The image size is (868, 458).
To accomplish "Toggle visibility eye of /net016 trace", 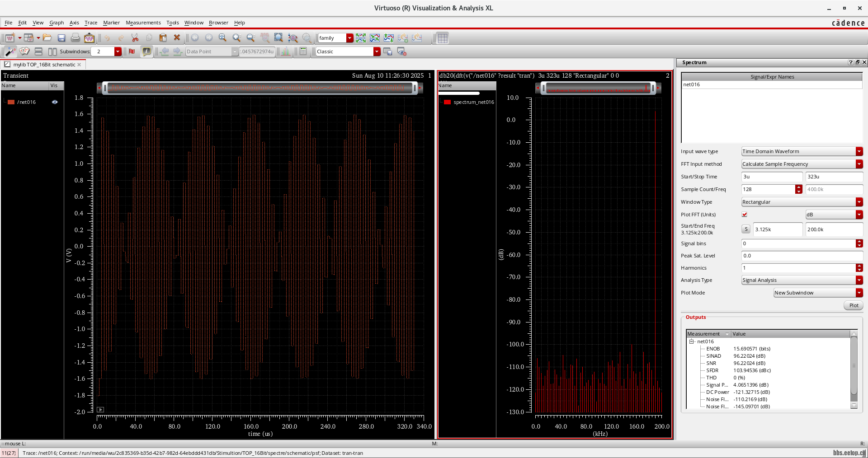I will 55,102.
